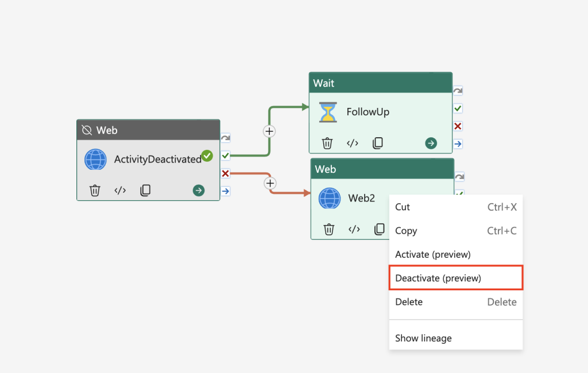
Task: Delete Web2 activity using trash icon
Action: point(328,230)
